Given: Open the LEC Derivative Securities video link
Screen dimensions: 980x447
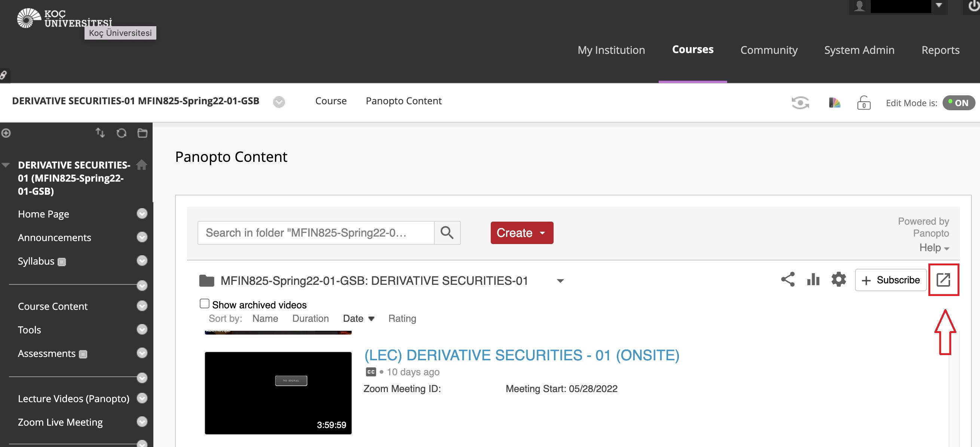Looking at the screenshot, I should 521,355.
